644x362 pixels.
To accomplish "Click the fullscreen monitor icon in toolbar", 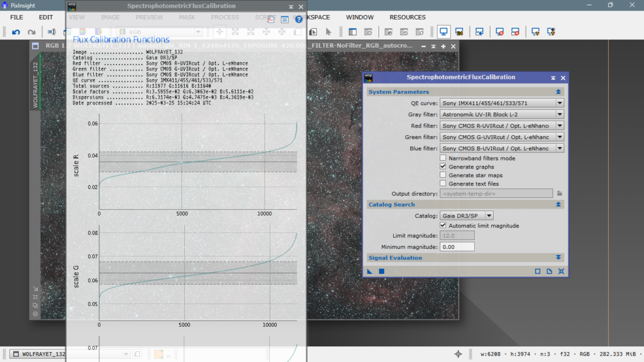I will tap(443, 31).
